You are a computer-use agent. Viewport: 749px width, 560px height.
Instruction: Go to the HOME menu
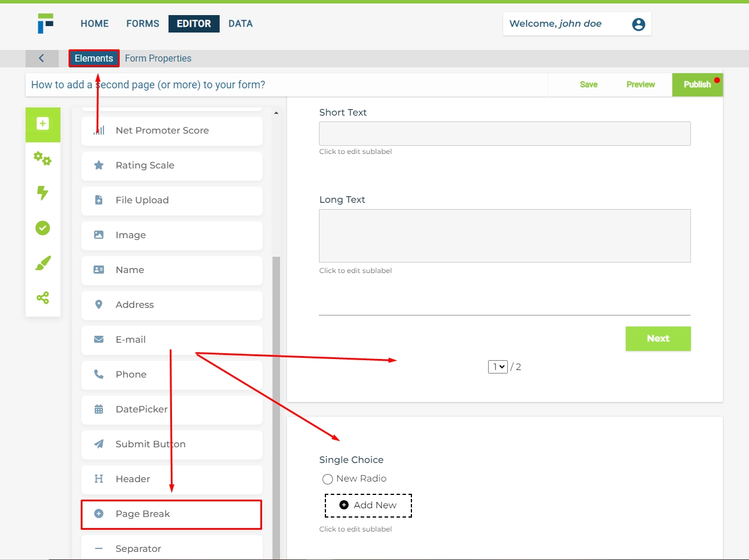(95, 24)
